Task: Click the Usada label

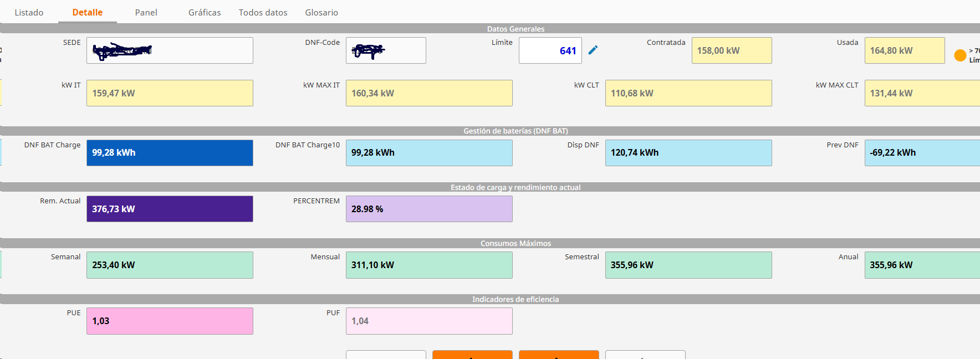Action: 848,42
